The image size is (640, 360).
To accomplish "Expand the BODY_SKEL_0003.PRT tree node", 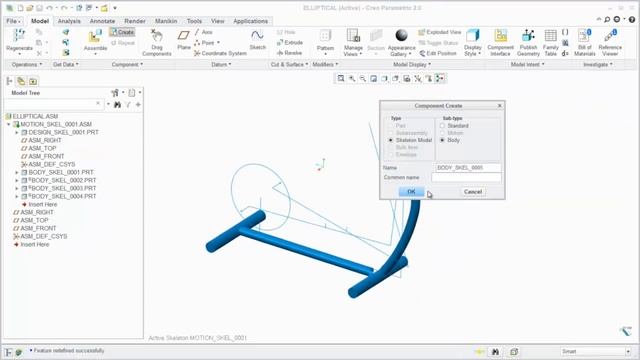I will 17,188.
